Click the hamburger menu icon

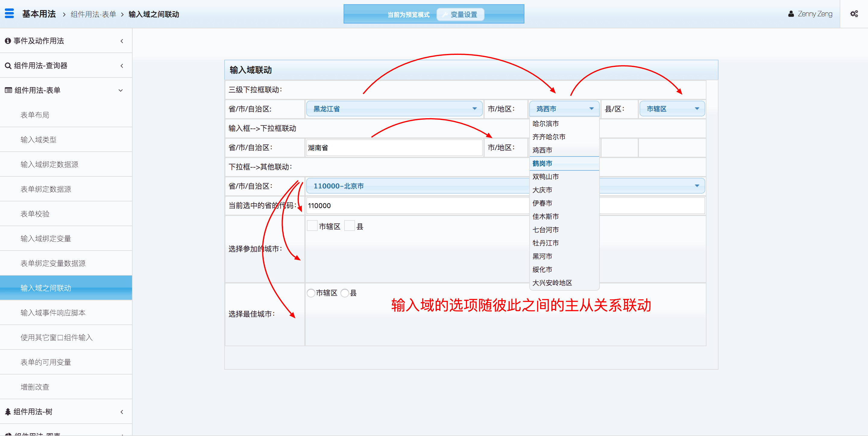(x=9, y=14)
